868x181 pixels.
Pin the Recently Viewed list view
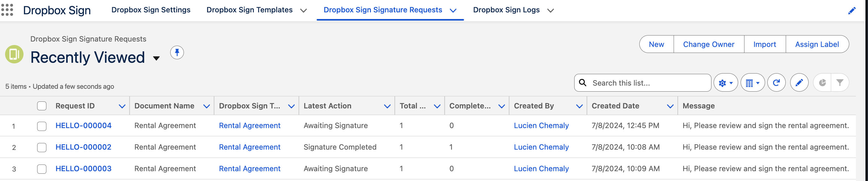[177, 53]
